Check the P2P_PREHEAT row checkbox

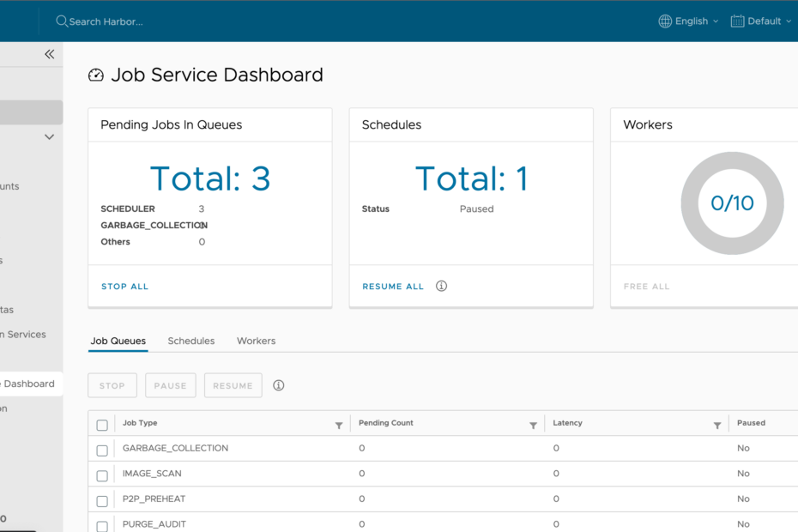tap(102, 501)
